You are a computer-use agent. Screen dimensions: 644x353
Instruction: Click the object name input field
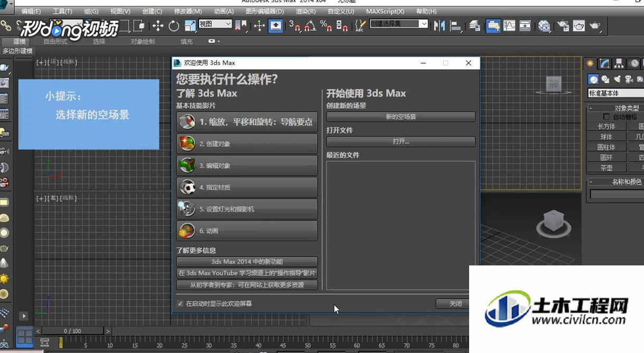(617, 194)
